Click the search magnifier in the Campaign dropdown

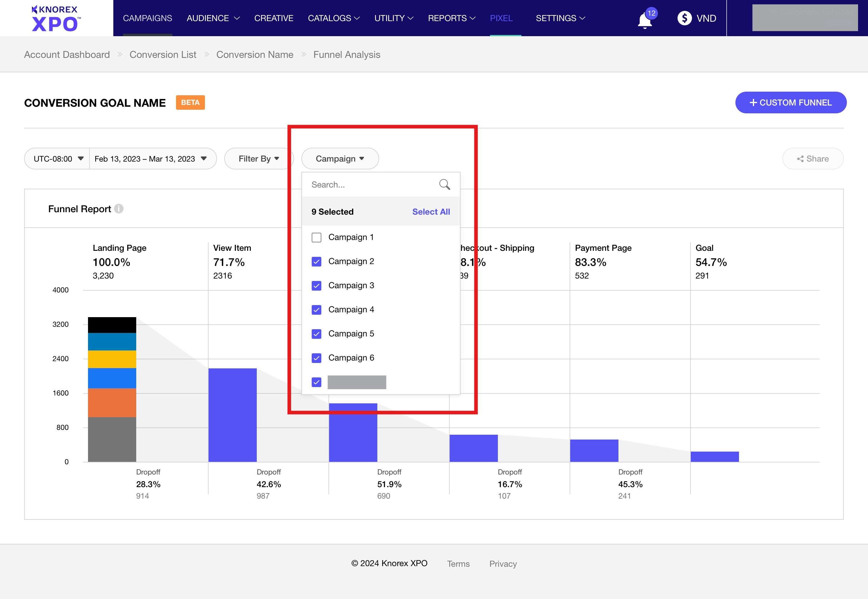[x=444, y=184]
